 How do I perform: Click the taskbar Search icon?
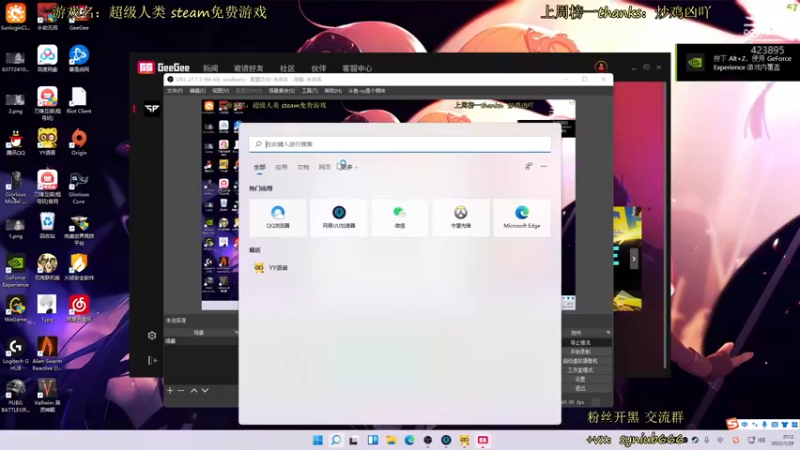point(336,440)
